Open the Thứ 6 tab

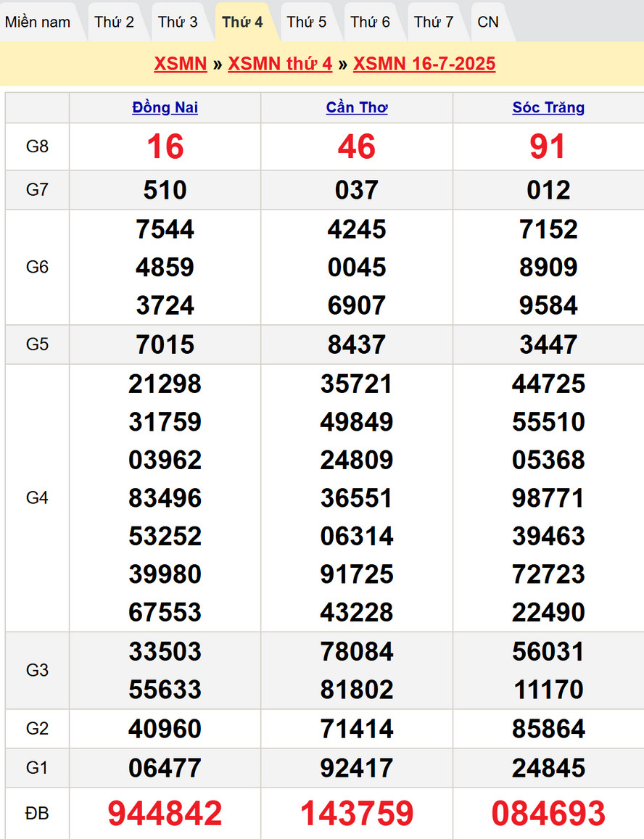tap(370, 22)
